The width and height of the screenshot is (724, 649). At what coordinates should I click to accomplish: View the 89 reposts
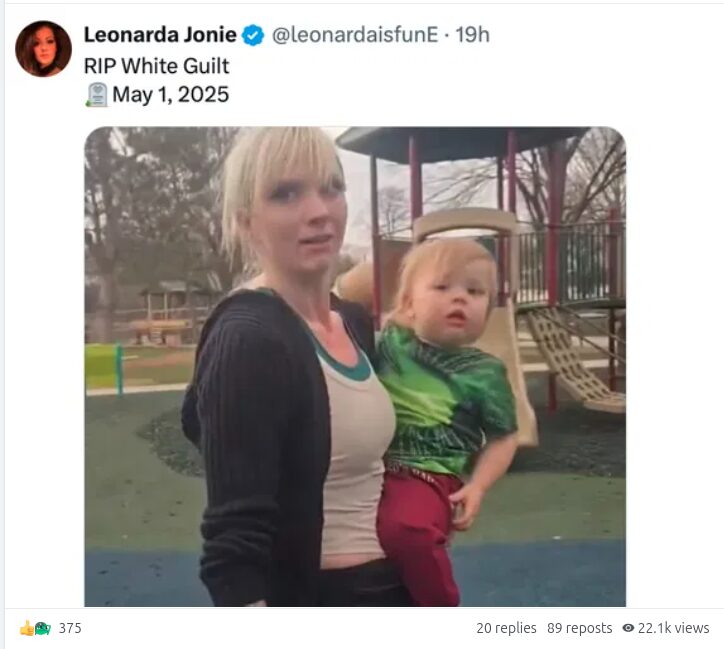pos(579,628)
